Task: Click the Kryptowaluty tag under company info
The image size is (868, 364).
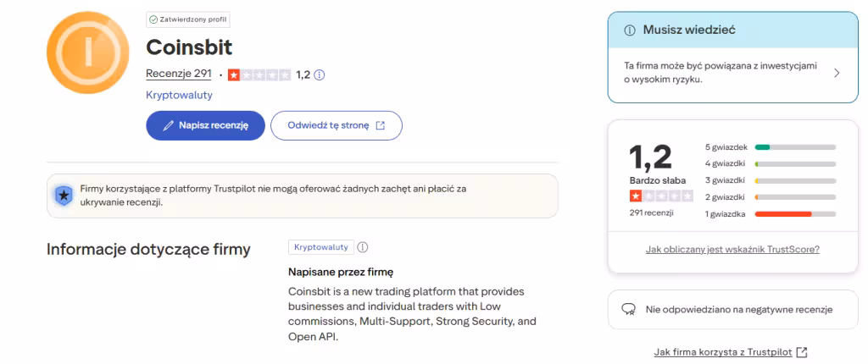Action: [x=320, y=247]
